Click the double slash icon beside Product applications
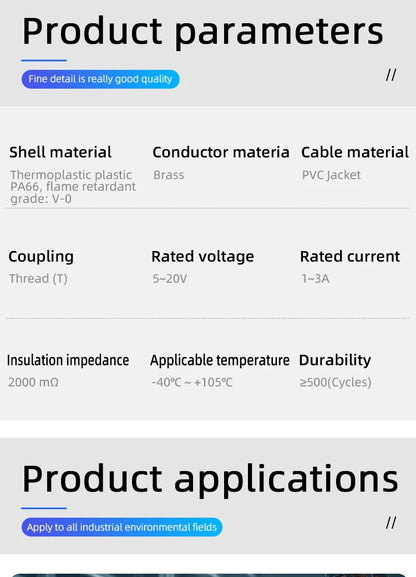Viewport: 416px width, 577px height. [391, 523]
